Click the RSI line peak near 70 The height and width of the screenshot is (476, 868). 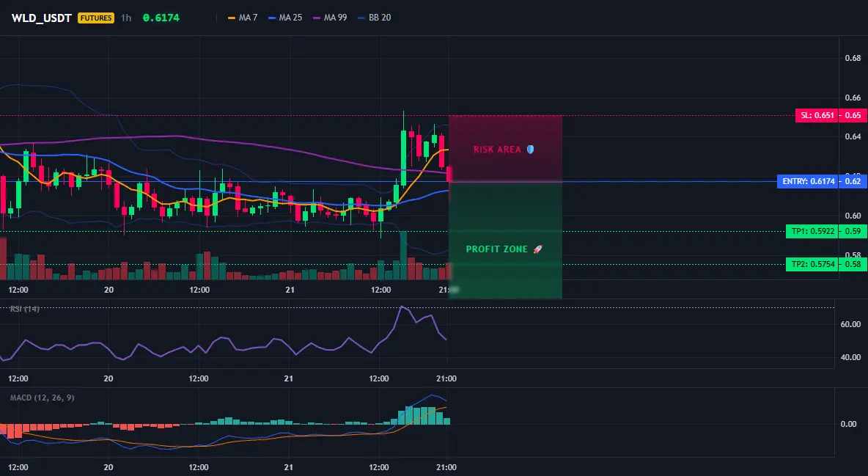click(402, 307)
